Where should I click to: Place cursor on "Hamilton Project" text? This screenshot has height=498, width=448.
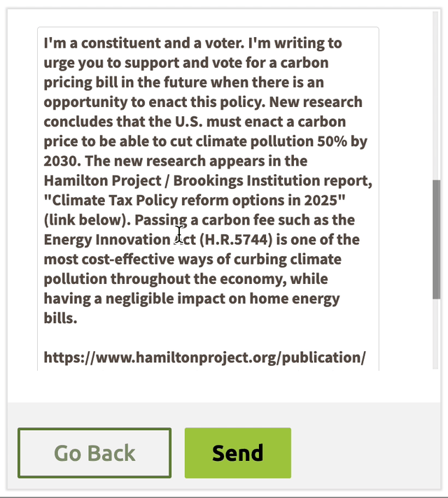pos(102,180)
